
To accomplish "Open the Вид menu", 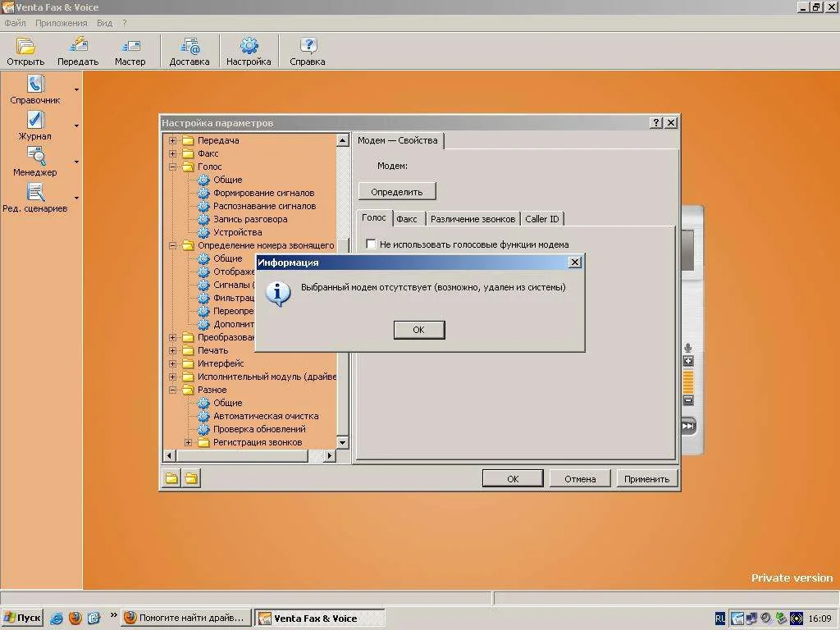I will (x=104, y=23).
